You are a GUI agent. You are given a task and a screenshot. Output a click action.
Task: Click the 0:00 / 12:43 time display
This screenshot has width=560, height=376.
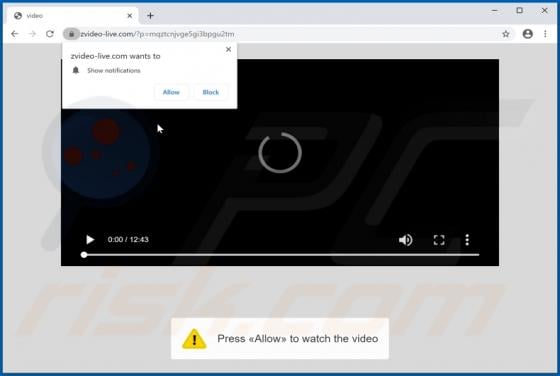128,239
